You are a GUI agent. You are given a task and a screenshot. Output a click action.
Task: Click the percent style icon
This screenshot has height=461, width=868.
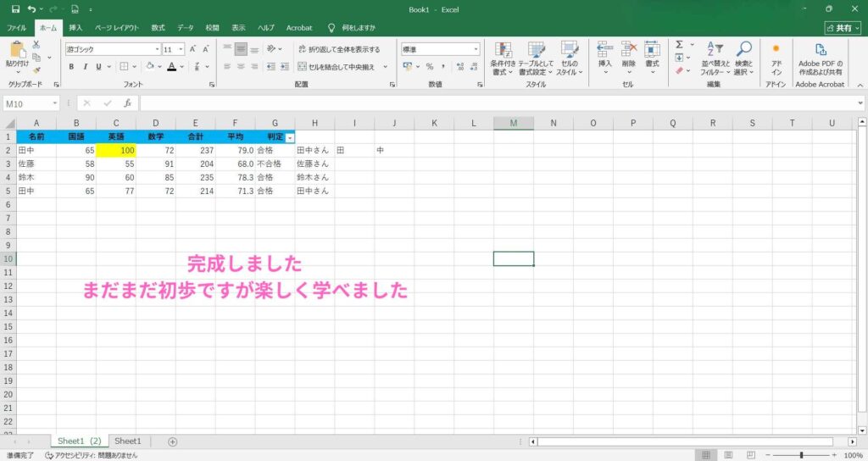click(429, 66)
